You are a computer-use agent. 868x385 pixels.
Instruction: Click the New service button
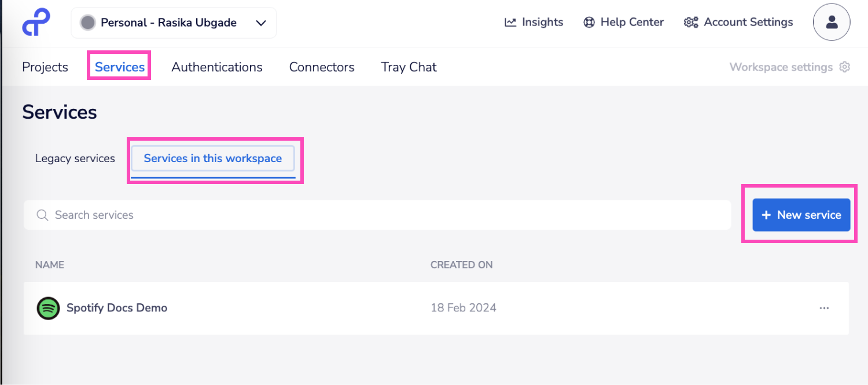click(801, 215)
